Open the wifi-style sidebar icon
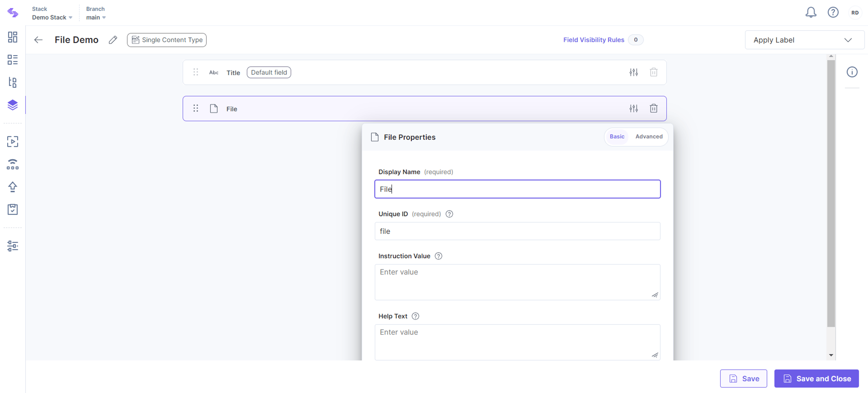Viewport: 868px width, 393px height. coord(12,164)
